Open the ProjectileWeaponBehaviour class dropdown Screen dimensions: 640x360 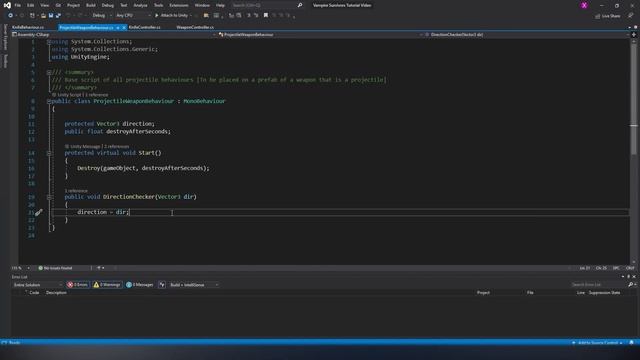coord(320,35)
